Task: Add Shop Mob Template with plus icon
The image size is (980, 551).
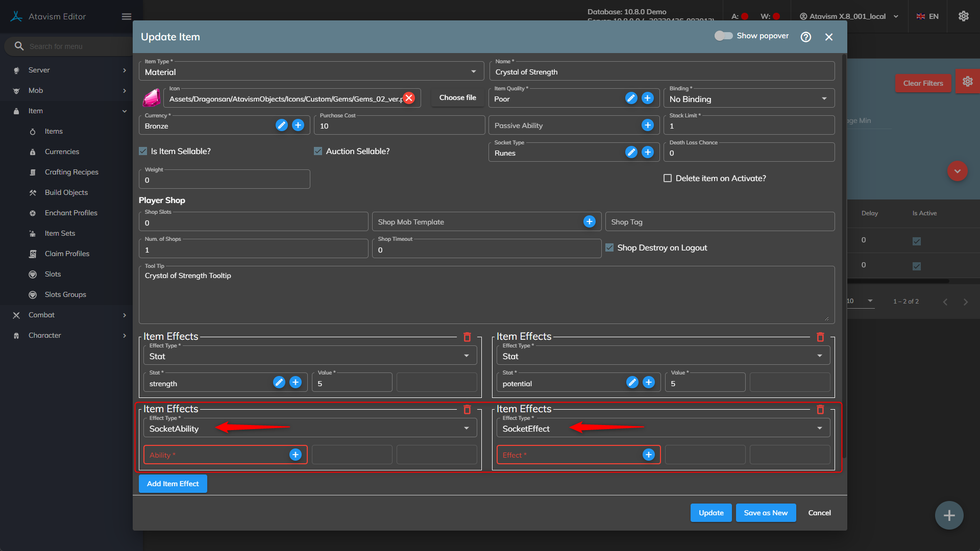Action: (x=590, y=221)
